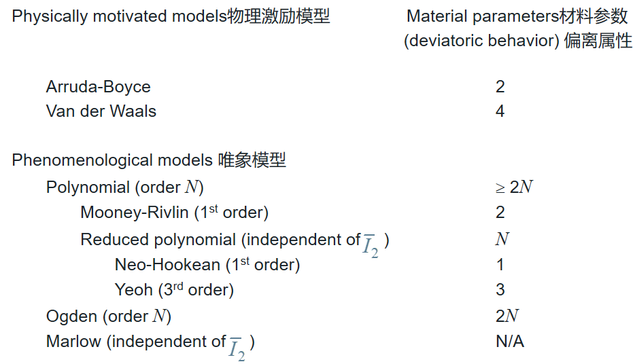Click the N/A value for Marlow
Screen dimensions: 633x364
(510, 342)
